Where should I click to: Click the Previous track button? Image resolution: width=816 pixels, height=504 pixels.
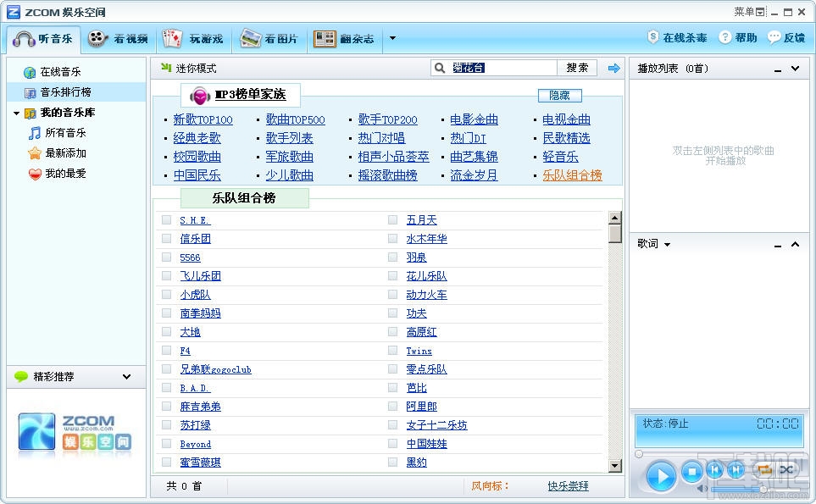[x=715, y=470]
